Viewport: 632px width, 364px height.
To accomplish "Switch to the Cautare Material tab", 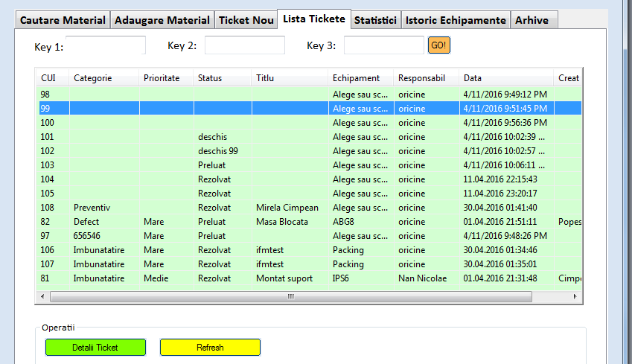I will tap(63, 20).
